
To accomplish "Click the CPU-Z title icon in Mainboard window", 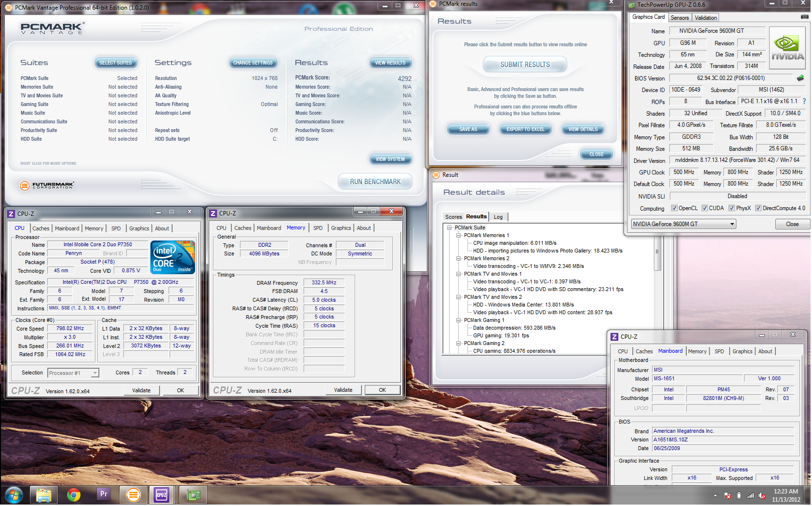I will tap(614, 337).
